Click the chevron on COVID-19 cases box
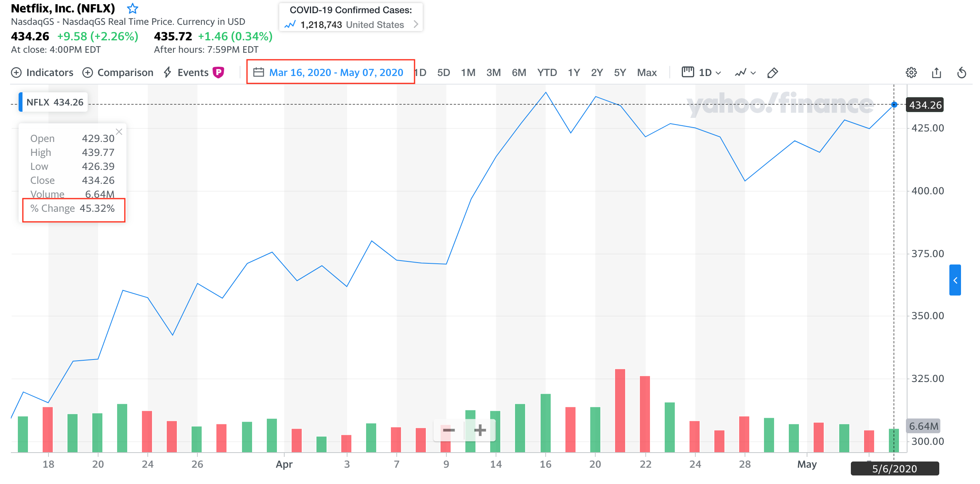980x484 pixels. point(416,24)
